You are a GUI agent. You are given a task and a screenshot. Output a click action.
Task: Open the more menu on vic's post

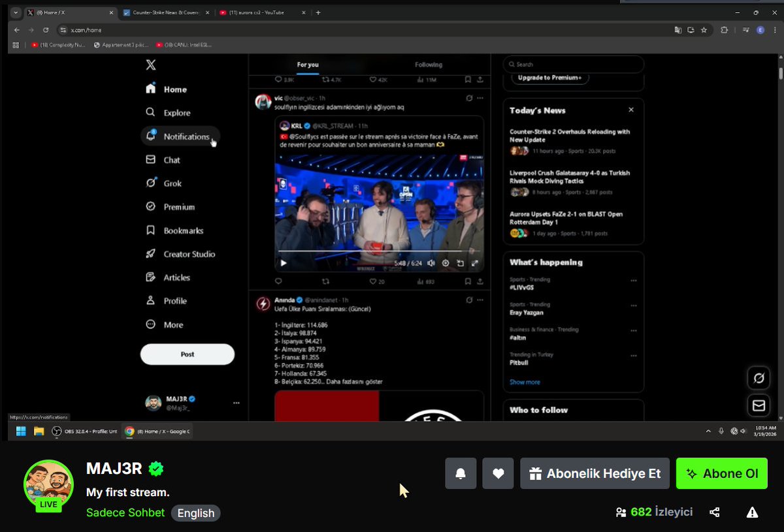[x=480, y=98]
